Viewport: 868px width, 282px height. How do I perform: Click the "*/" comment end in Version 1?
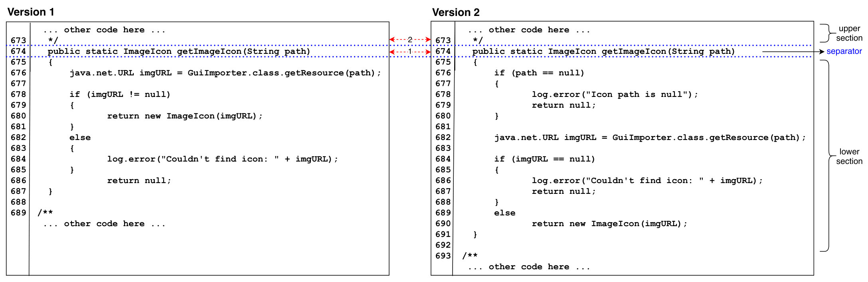pos(53,40)
